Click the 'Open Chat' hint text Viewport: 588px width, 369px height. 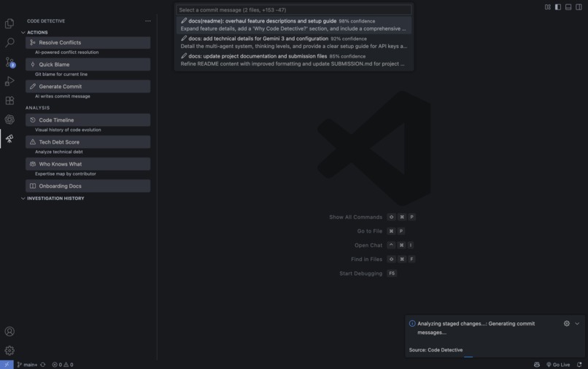pyautogui.click(x=368, y=245)
